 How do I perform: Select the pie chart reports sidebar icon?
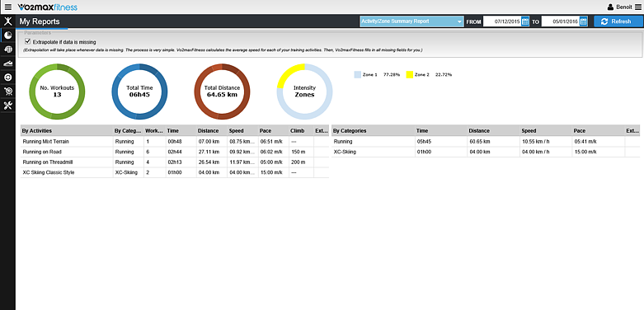pos(7,35)
